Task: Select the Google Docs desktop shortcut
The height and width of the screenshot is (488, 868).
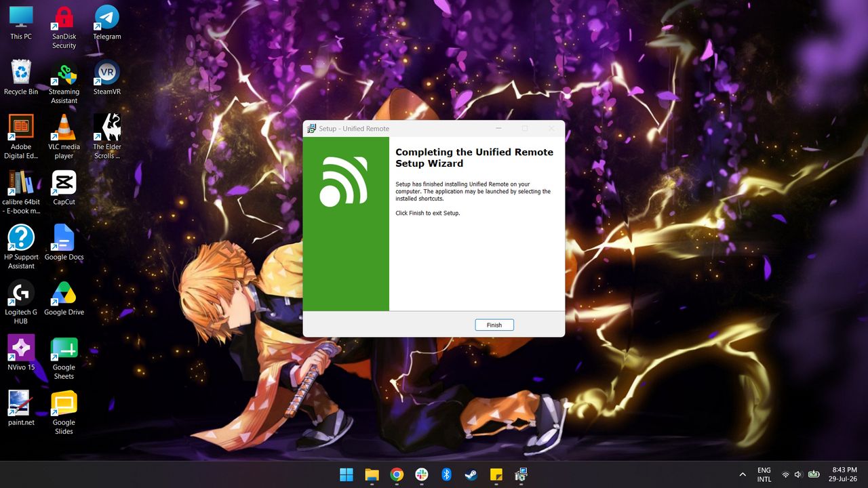Action: [64, 243]
